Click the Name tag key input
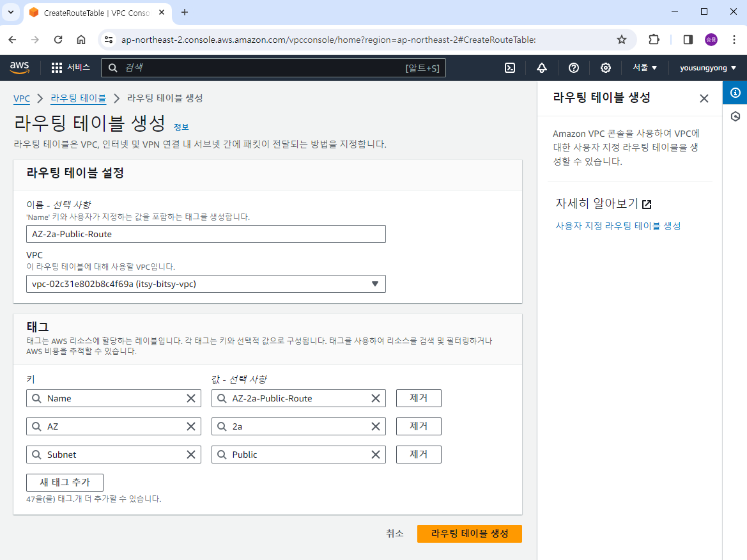The image size is (747, 560). point(113,398)
